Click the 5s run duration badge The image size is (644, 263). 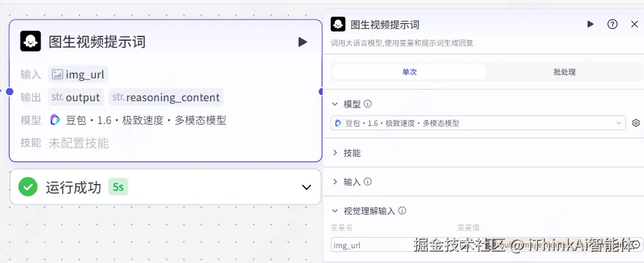coord(118,187)
